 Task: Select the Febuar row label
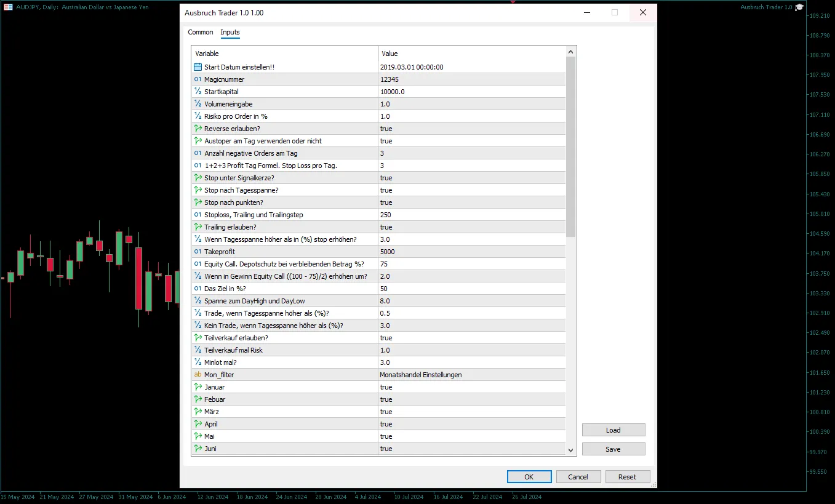point(215,399)
